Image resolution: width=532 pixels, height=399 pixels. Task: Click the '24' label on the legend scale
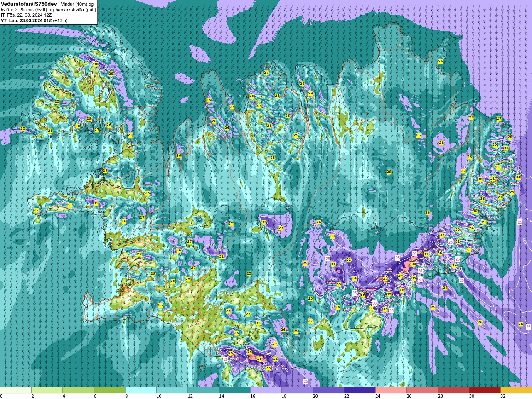point(378,396)
